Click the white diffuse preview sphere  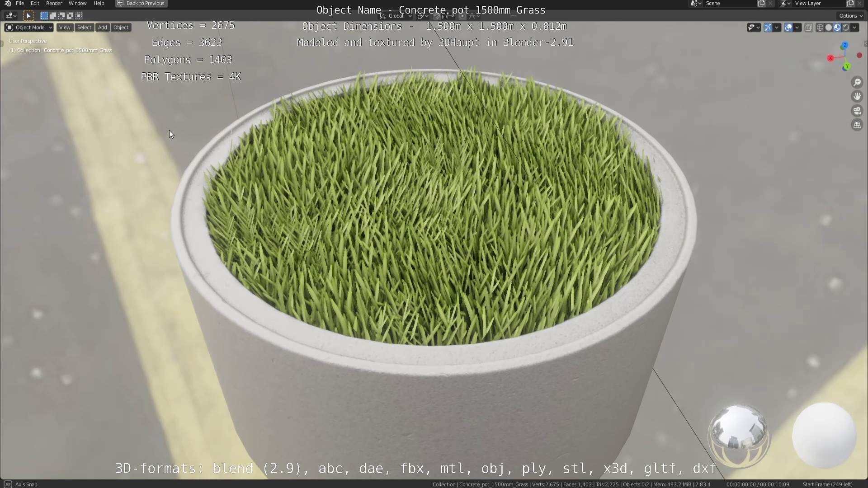coord(824,436)
